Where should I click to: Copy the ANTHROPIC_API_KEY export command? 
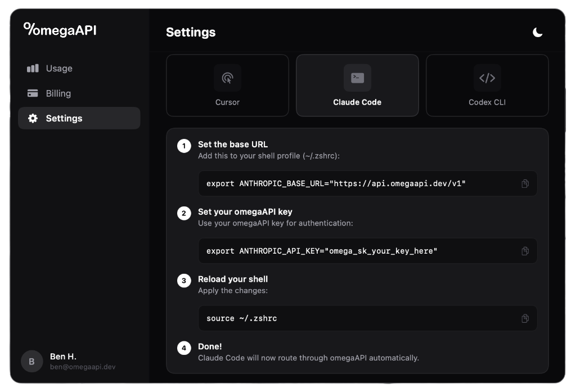click(525, 251)
